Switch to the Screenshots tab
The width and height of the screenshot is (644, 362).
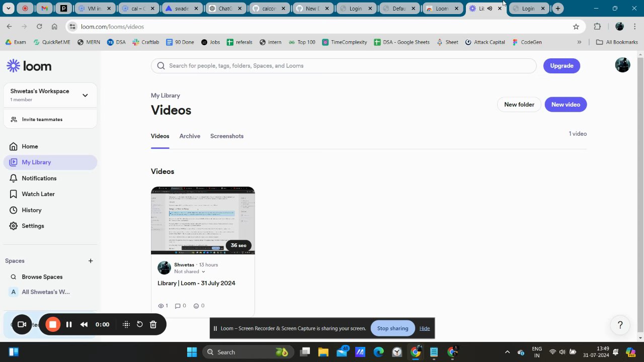click(227, 136)
